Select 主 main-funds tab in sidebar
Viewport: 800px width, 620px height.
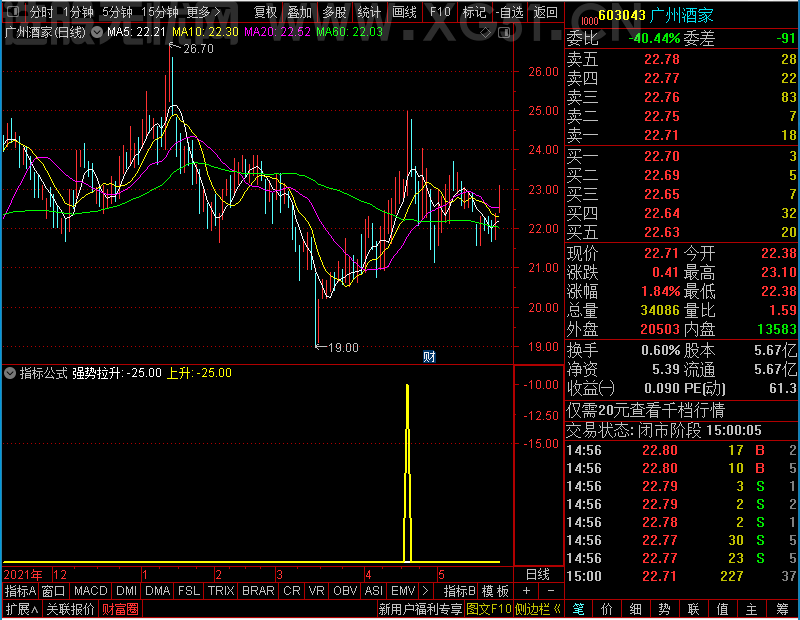pyautogui.click(x=752, y=609)
